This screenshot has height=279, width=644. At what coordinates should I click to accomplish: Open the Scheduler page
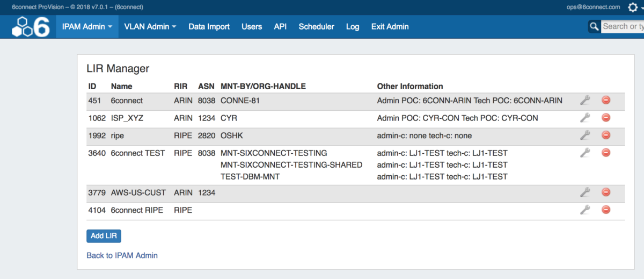click(316, 26)
